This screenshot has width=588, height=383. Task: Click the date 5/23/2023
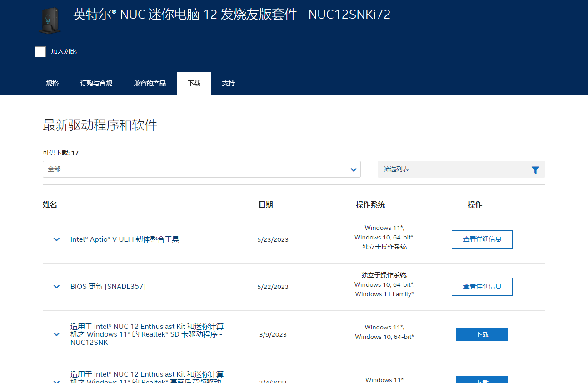point(273,239)
